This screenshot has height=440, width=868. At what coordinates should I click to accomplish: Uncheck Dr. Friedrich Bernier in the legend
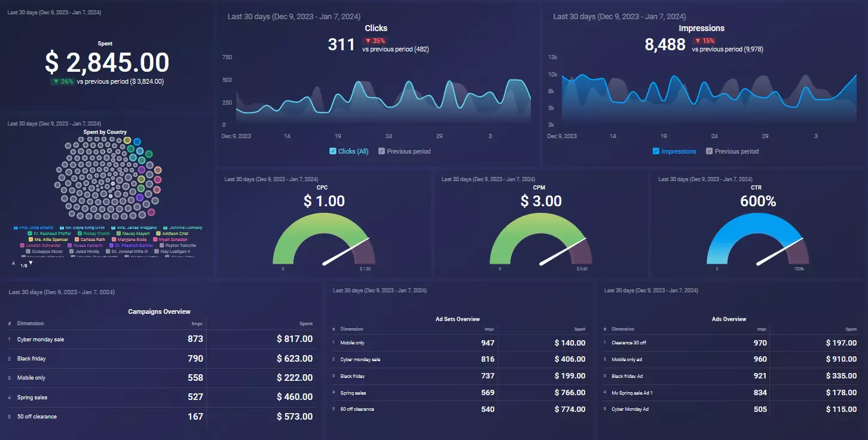coord(111,245)
